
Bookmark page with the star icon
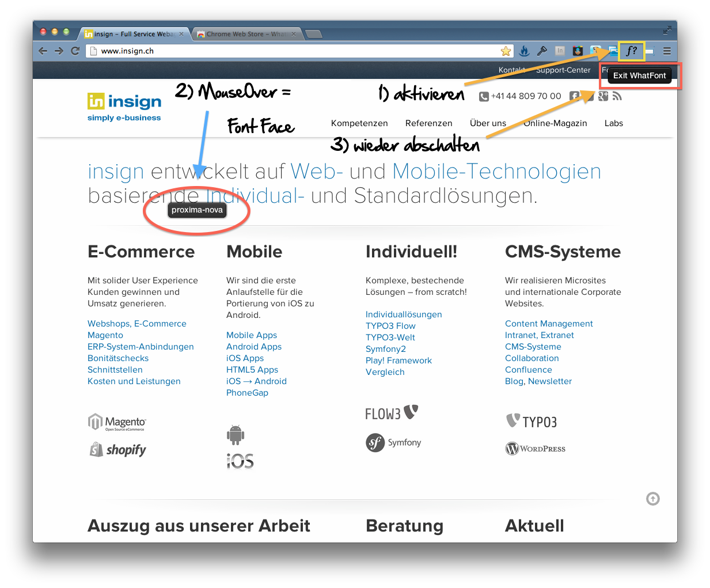coord(506,51)
